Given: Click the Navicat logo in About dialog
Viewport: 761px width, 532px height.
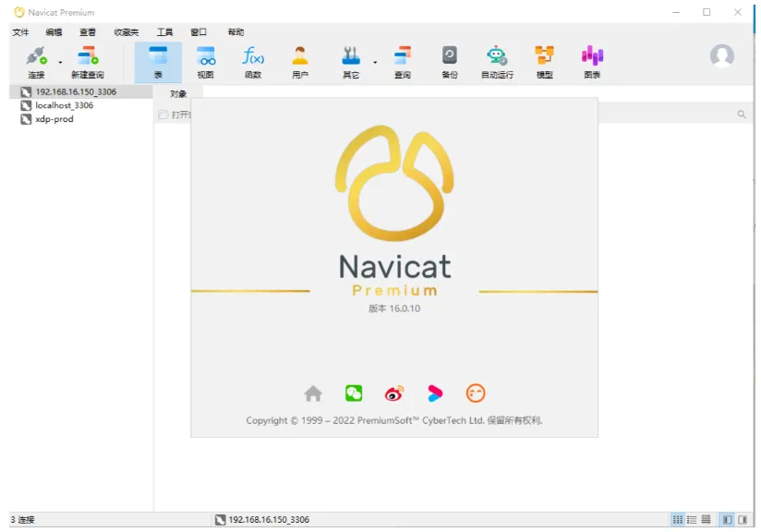Looking at the screenshot, I should click(x=394, y=183).
